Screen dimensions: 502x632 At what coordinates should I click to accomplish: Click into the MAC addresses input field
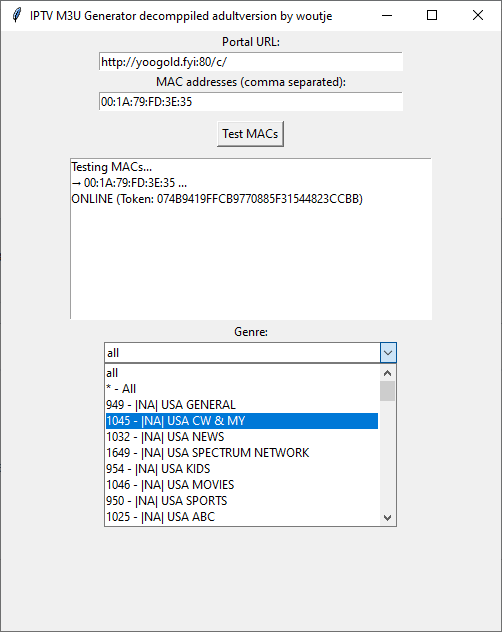tap(250, 102)
